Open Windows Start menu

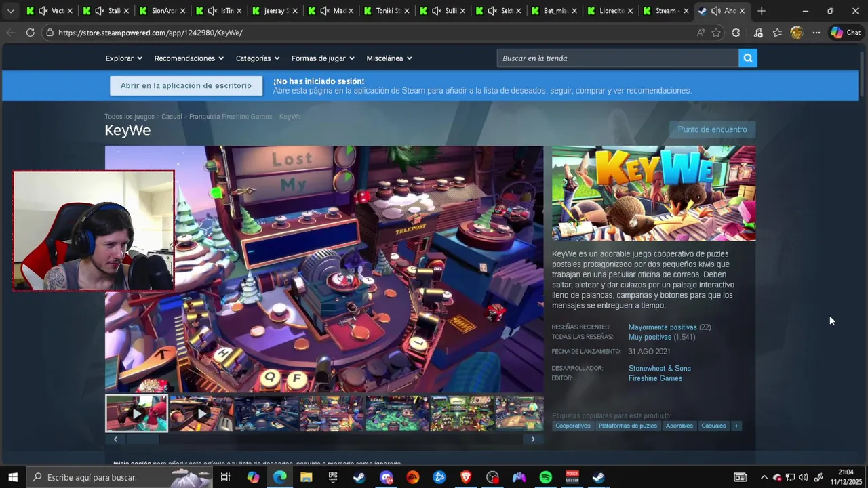(x=13, y=477)
